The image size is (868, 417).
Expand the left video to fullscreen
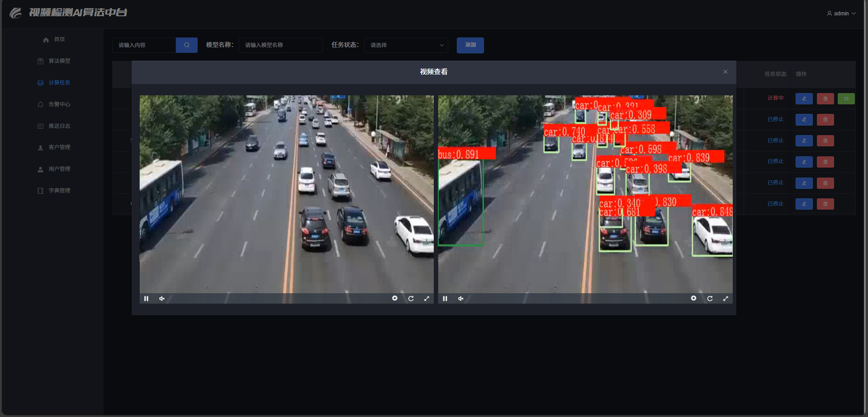pyautogui.click(x=427, y=299)
